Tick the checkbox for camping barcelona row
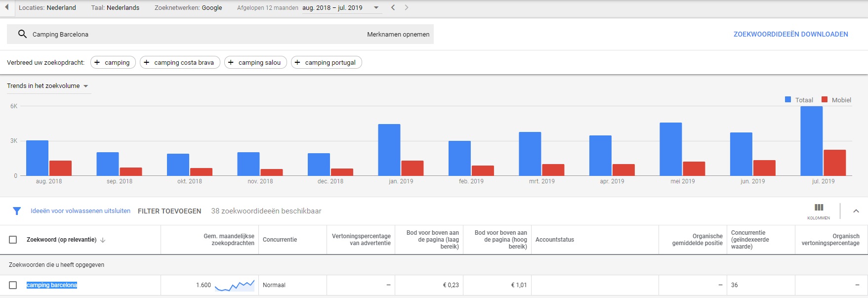Viewport: 868px width, 298px height. 13,285
